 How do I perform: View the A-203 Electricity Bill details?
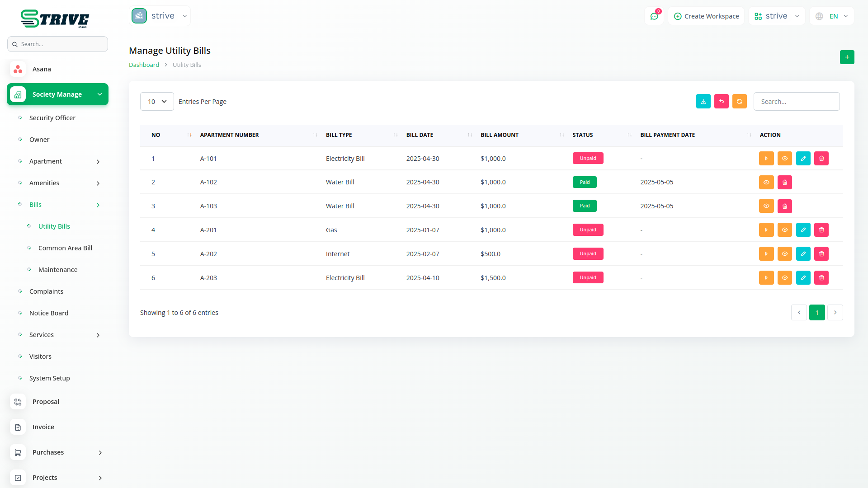(784, 278)
